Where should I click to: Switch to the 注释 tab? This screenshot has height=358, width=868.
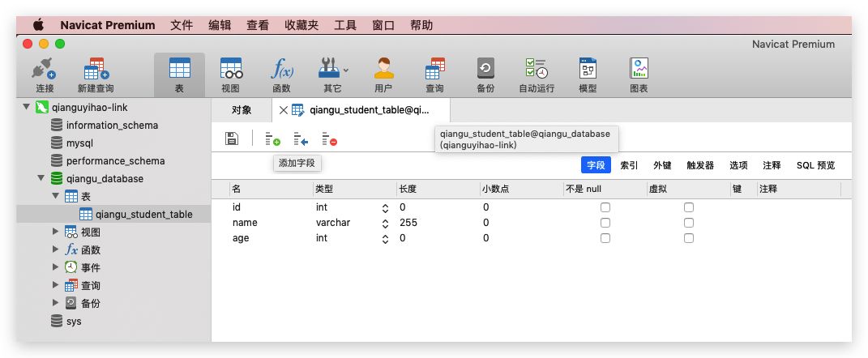tap(772, 165)
